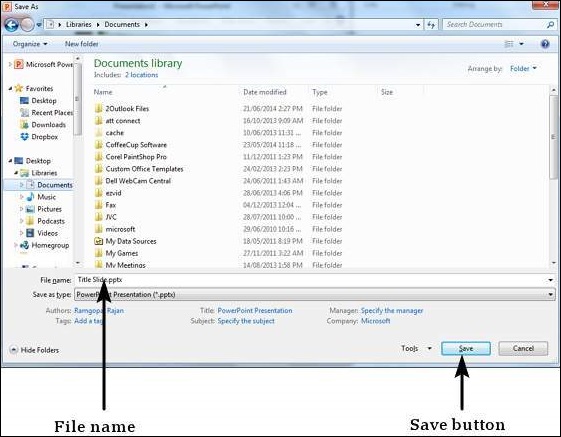Click the change view icon
The image size is (561, 437).
click(508, 44)
